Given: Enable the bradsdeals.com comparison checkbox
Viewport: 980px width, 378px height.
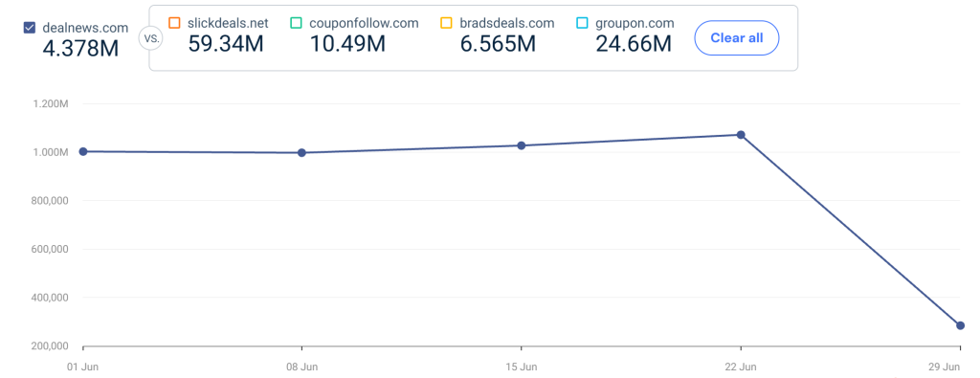Looking at the screenshot, I should [446, 24].
